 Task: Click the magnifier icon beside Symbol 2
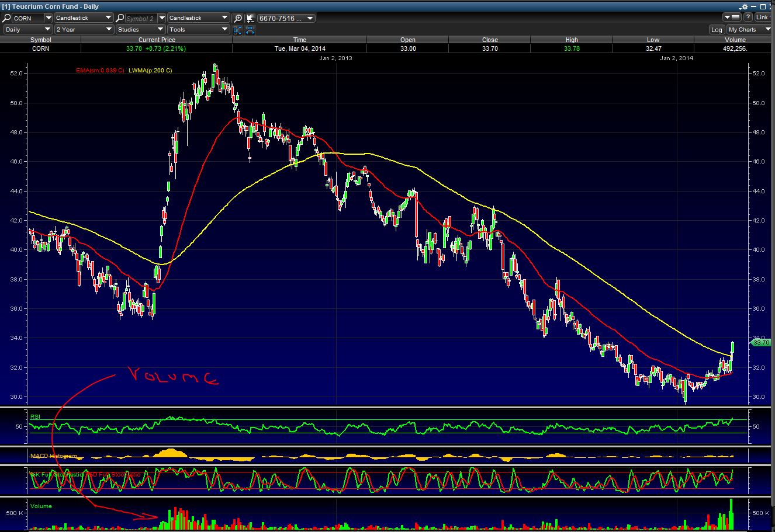(119, 18)
